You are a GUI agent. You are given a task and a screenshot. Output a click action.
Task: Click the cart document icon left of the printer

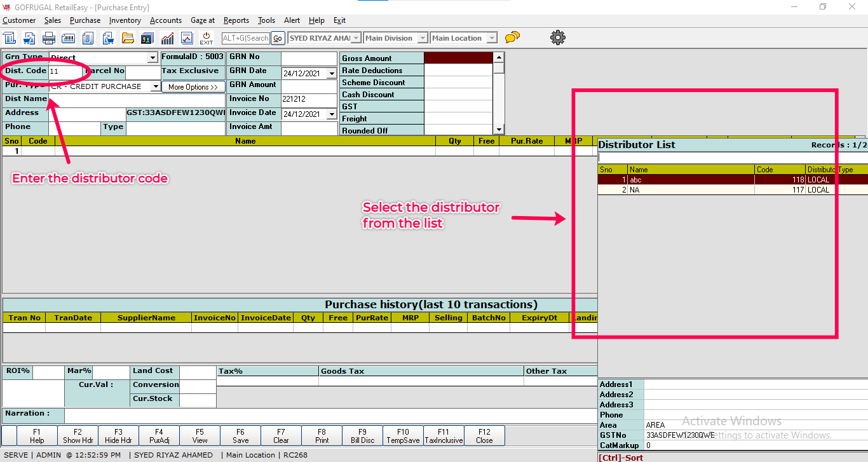pyautogui.click(x=29, y=38)
